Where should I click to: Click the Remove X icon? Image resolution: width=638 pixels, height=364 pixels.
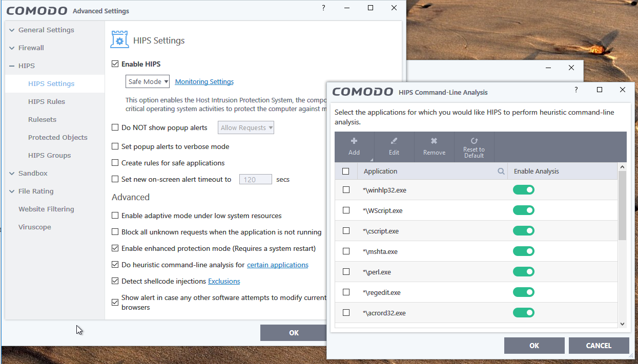pyautogui.click(x=434, y=141)
